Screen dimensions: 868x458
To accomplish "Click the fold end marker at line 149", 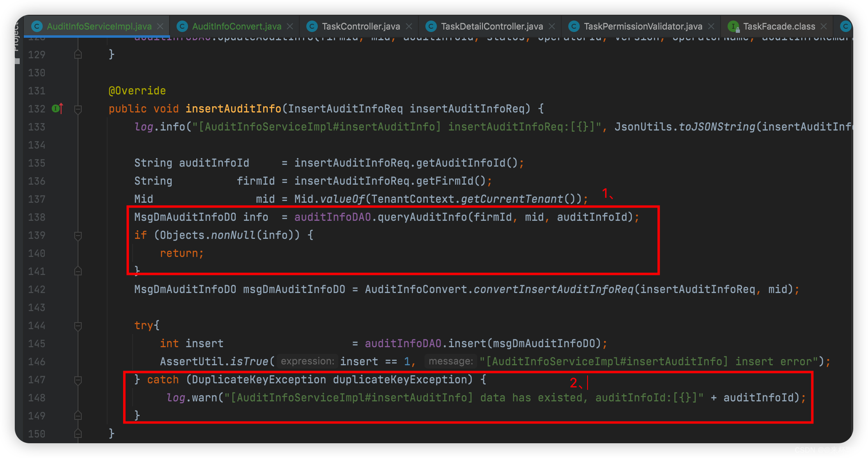I will [78, 416].
